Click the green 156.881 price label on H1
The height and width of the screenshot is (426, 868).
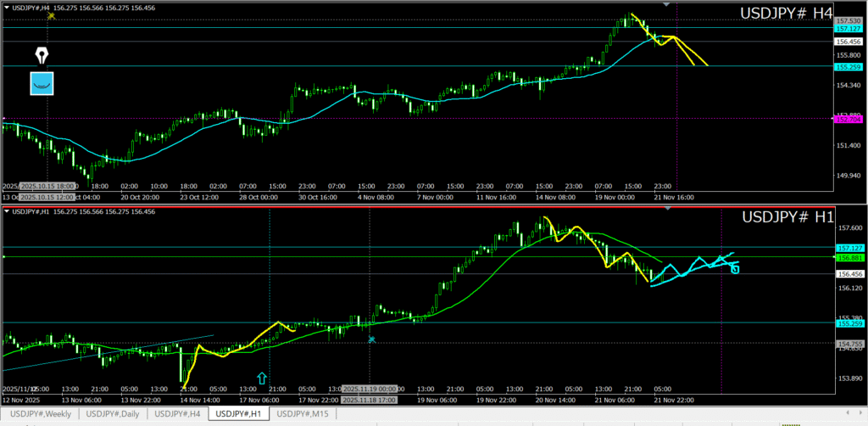pos(849,257)
